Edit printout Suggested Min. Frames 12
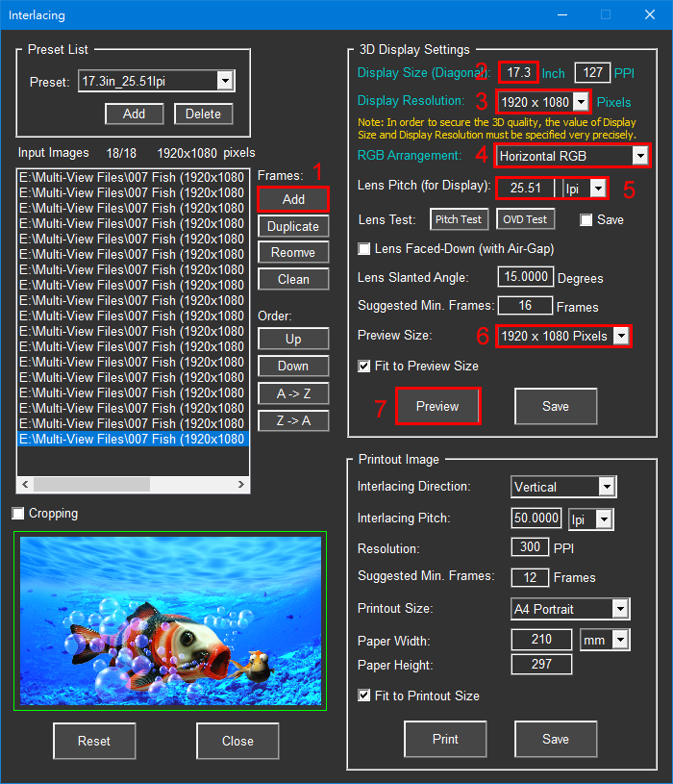Screen dimensions: 673x784 pos(530,577)
